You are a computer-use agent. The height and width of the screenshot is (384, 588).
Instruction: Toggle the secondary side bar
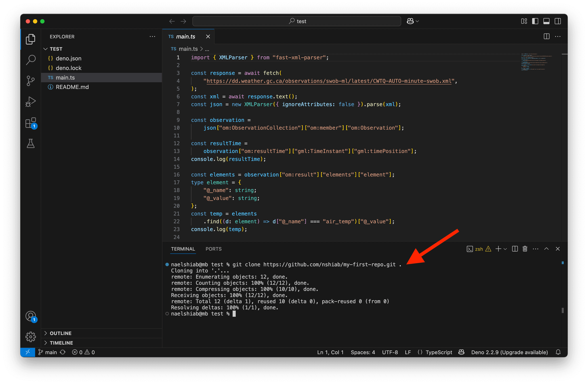[x=558, y=21]
